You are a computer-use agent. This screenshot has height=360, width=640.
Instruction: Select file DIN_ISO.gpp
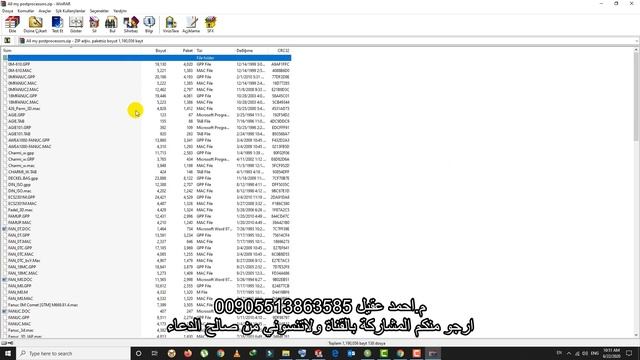(19, 184)
